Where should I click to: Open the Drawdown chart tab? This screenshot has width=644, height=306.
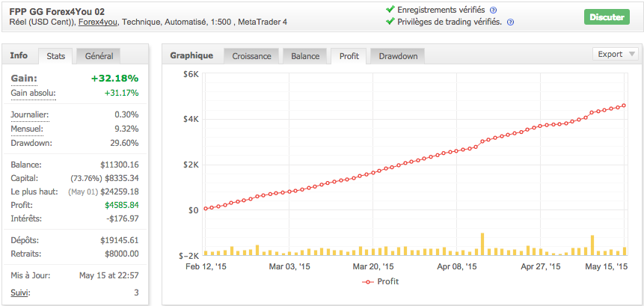point(398,56)
